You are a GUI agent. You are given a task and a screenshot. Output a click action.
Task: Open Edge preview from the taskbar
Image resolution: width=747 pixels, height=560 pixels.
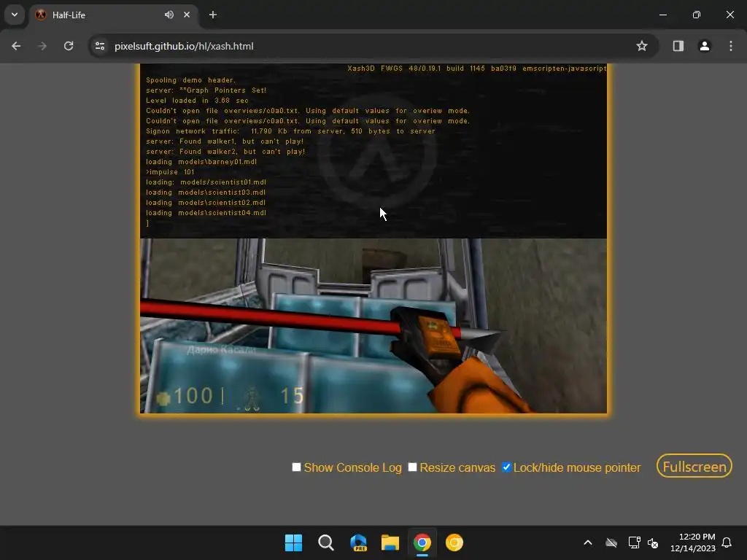click(358, 542)
